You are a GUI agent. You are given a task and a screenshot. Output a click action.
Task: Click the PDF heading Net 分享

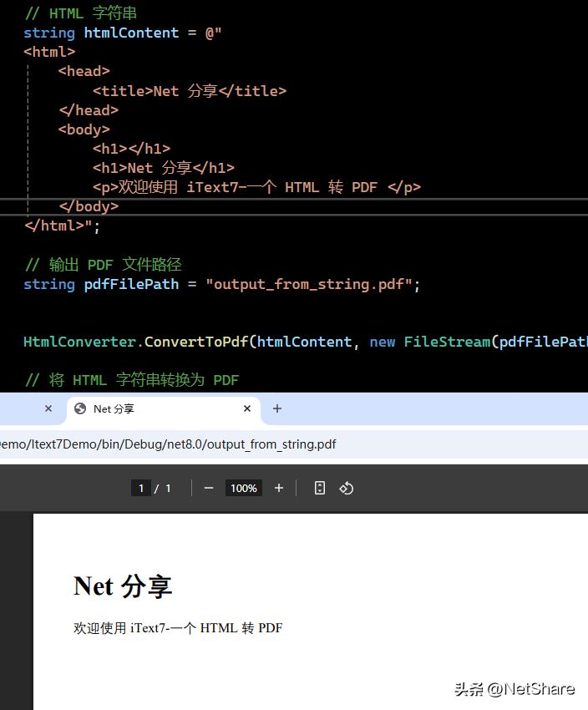[123, 586]
